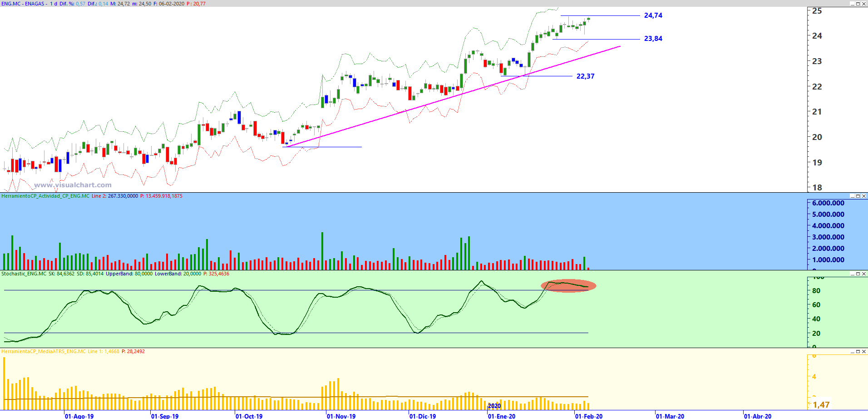Click the 01-Ene-20 date label
Screen dimensions: 868x419
502,416
